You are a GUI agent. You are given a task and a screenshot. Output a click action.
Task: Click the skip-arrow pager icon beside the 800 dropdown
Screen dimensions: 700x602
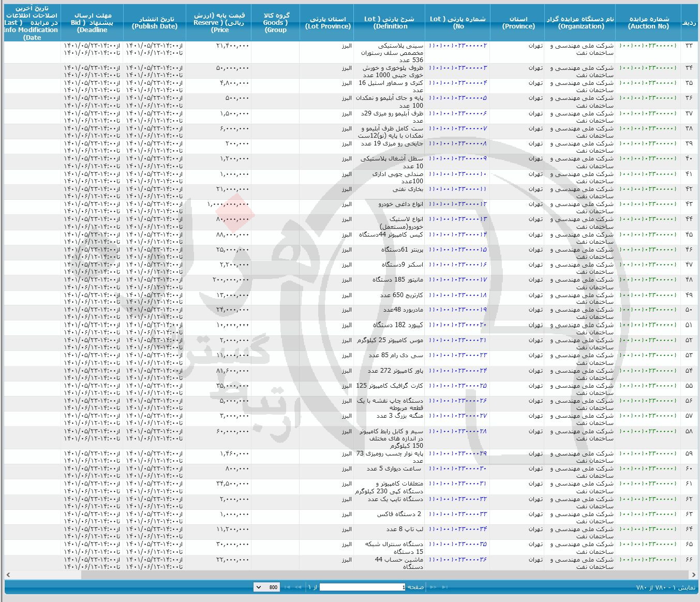[x=287, y=587]
